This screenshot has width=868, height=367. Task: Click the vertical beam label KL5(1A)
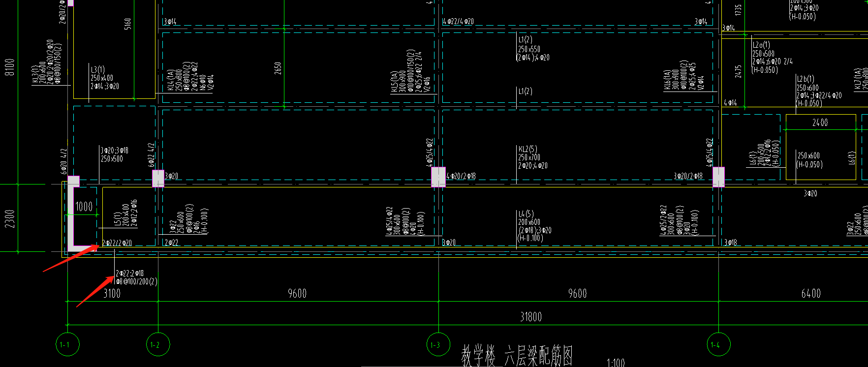[x=395, y=82]
